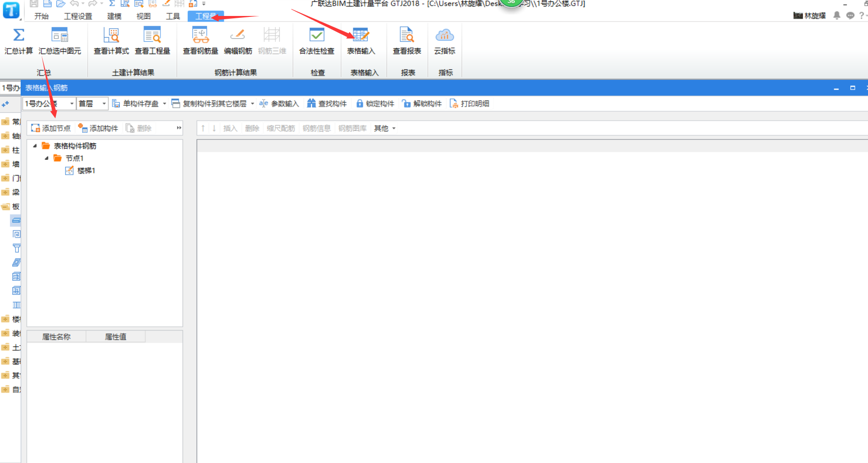Run the 合法性检查 check
This screenshot has height=463, width=868.
click(317, 40)
